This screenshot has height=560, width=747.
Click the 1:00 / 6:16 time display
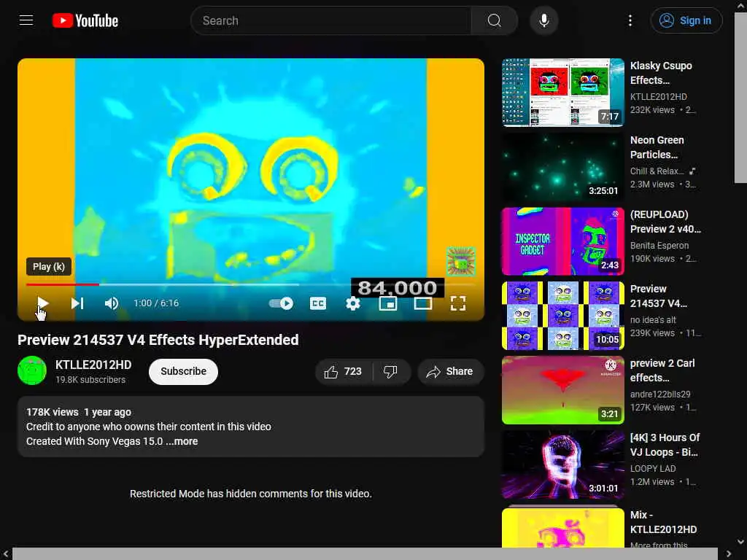156,303
